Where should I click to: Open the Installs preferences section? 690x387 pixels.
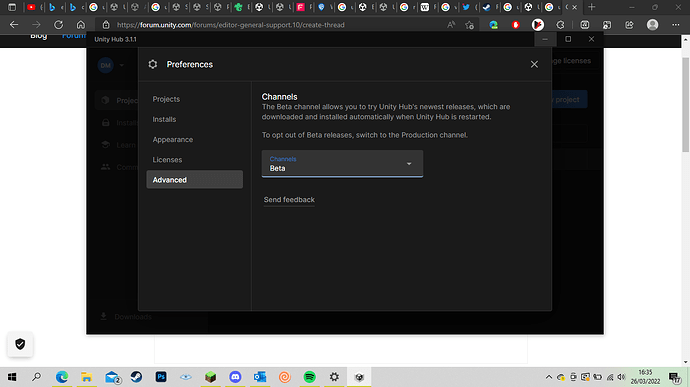click(x=164, y=119)
